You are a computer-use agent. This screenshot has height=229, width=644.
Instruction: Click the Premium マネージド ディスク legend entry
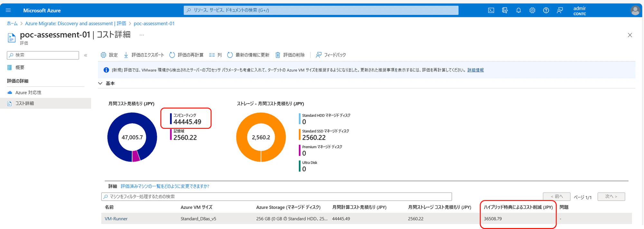(x=320, y=150)
